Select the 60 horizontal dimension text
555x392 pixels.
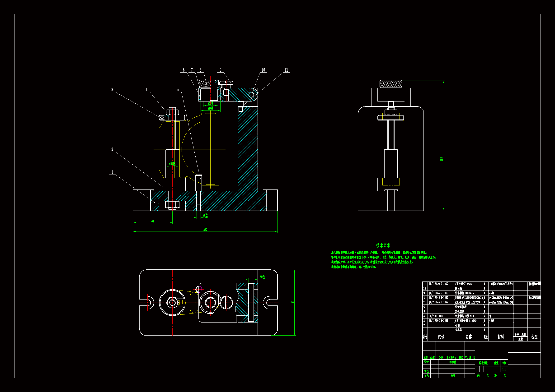153,221
